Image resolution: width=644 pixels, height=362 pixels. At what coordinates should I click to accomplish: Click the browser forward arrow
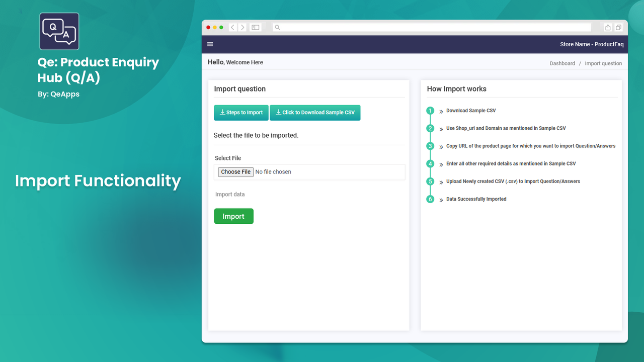[x=243, y=27]
